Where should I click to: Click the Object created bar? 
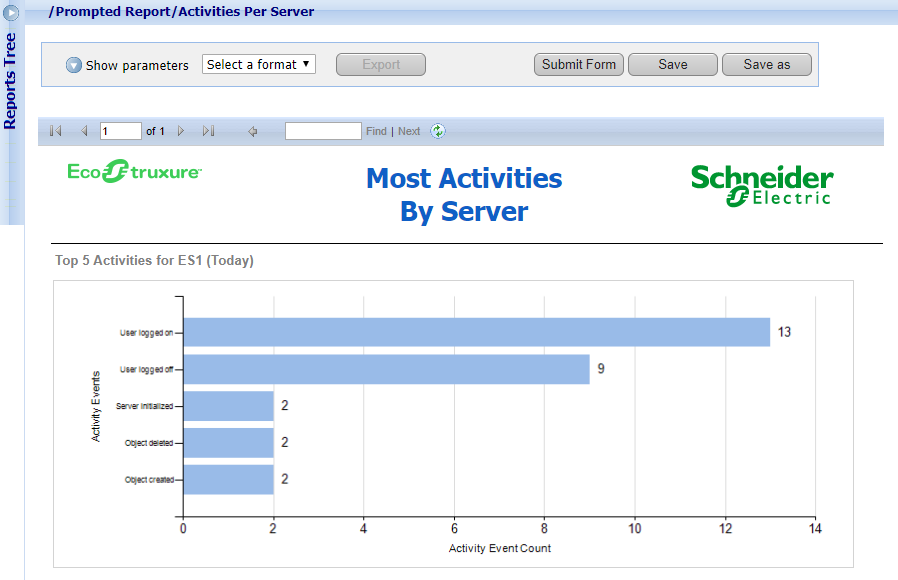pyautogui.click(x=229, y=480)
